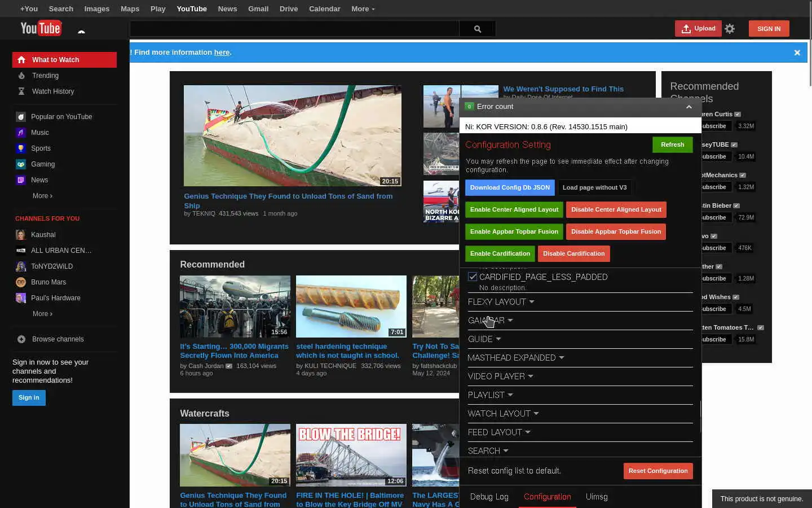
Task: Expand More under channel categories list
Action: [42, 196]
